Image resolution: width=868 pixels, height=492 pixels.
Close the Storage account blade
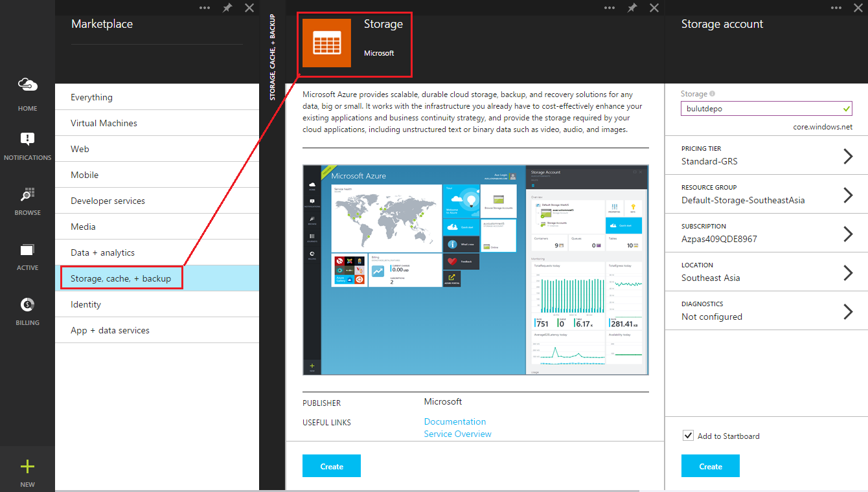(x=858, y=8)
